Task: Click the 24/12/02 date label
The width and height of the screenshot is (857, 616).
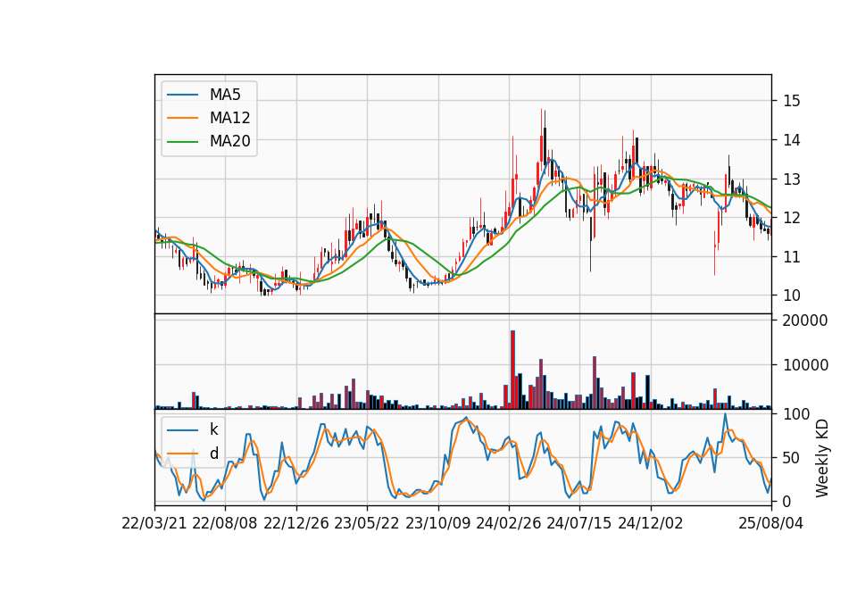Action: [651, 523]
